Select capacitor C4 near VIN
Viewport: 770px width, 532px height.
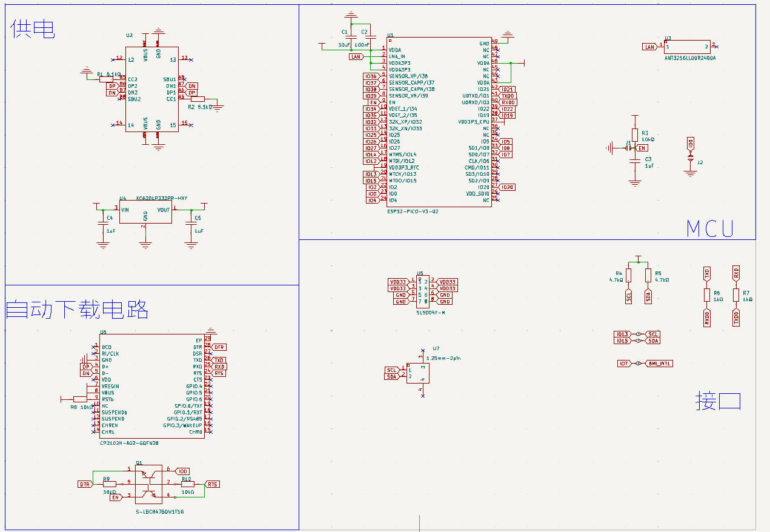coord(103,224)
